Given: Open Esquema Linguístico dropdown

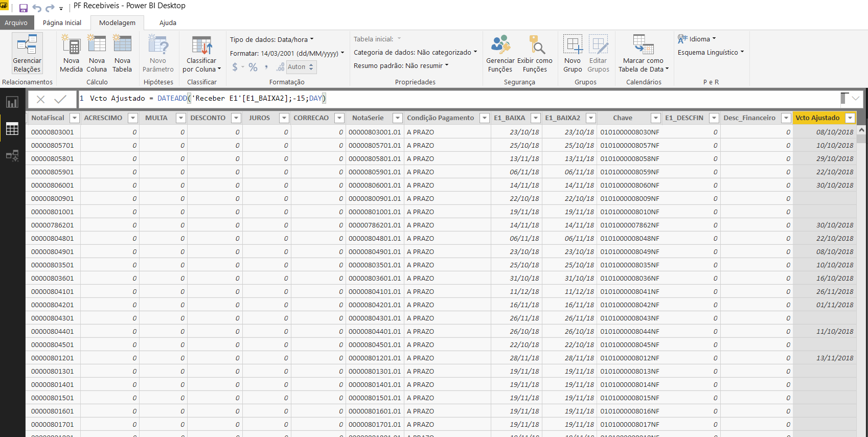Looking at the screenshot, I should click(x=711, y=52).
